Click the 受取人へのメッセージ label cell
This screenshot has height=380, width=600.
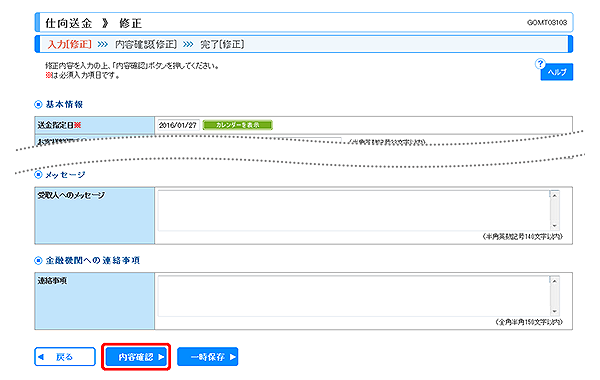[x=95, y=215]
